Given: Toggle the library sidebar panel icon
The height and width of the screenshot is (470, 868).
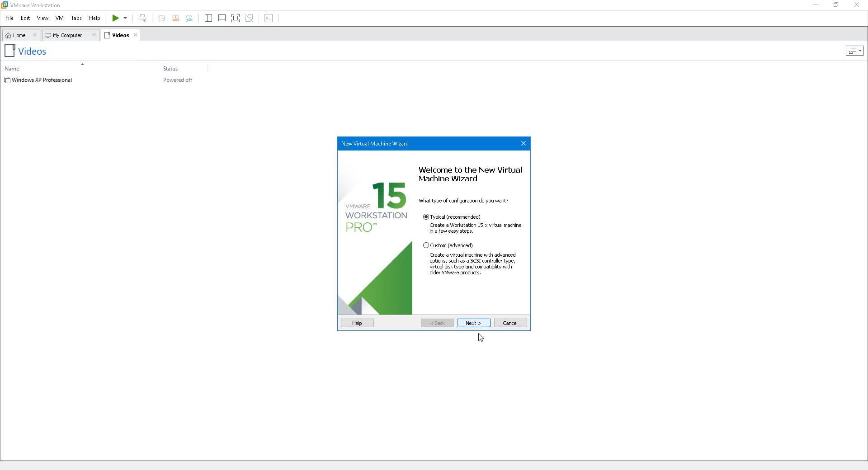Looking at the screenshot, I should [208, 18].
